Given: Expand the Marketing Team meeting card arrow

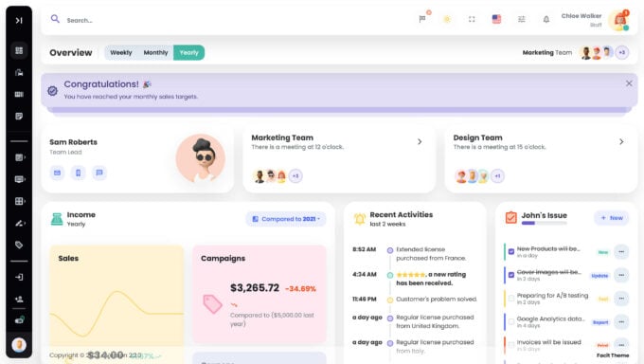Looking at the screenshot, I should (x=420, y=141).
